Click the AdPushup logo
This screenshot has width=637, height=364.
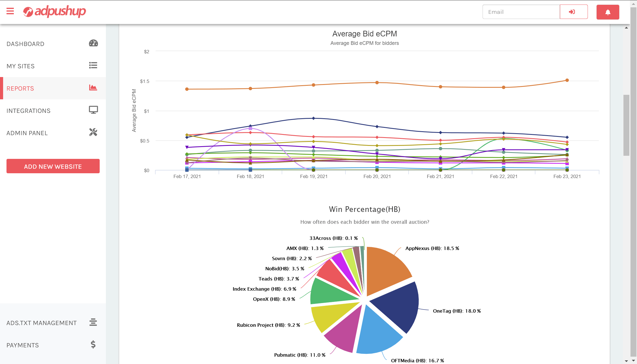tap(54, 12)
